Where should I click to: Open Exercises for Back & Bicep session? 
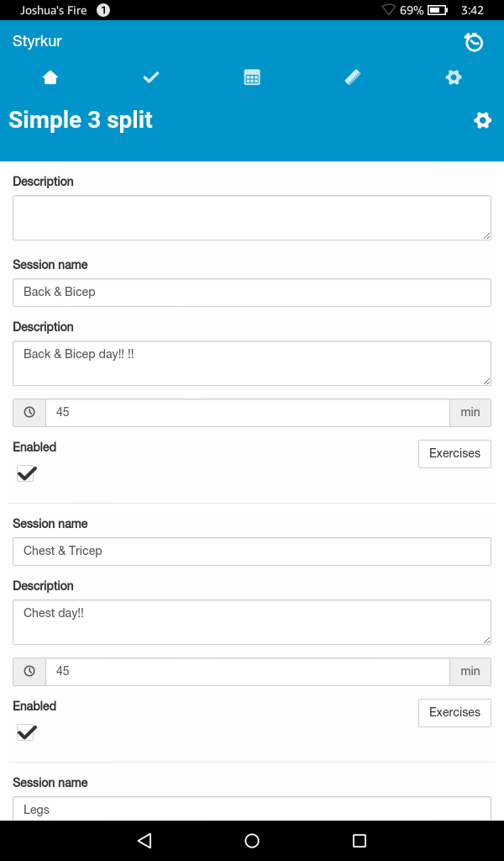(454, 453)
